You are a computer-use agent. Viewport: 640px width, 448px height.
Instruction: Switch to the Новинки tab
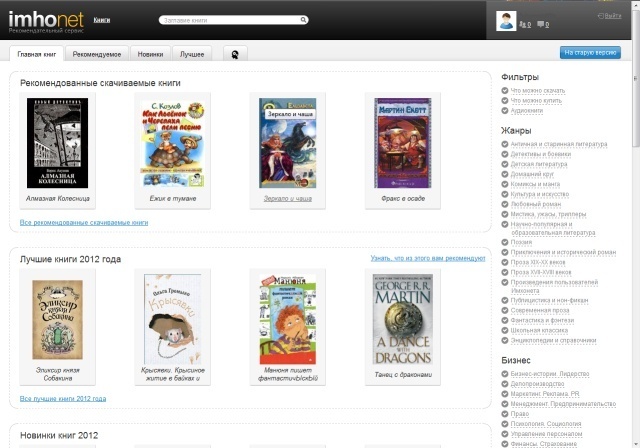[150, 54]
